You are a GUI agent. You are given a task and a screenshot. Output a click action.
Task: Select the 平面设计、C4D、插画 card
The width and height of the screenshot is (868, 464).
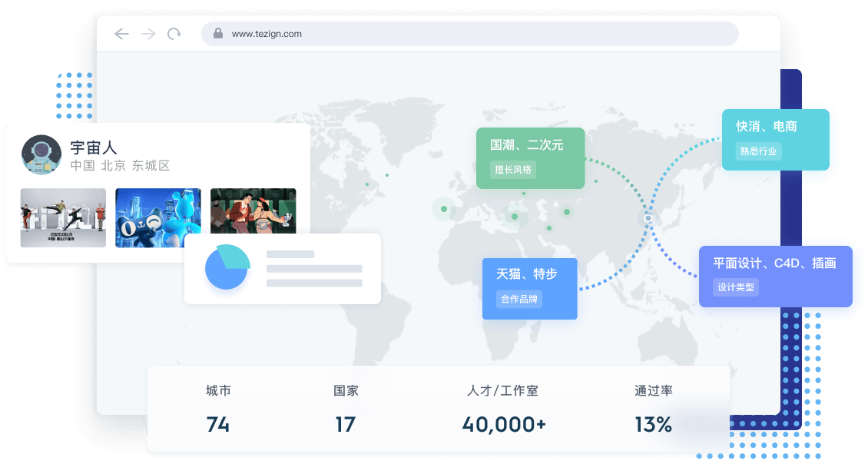click(x=776, y=277)
